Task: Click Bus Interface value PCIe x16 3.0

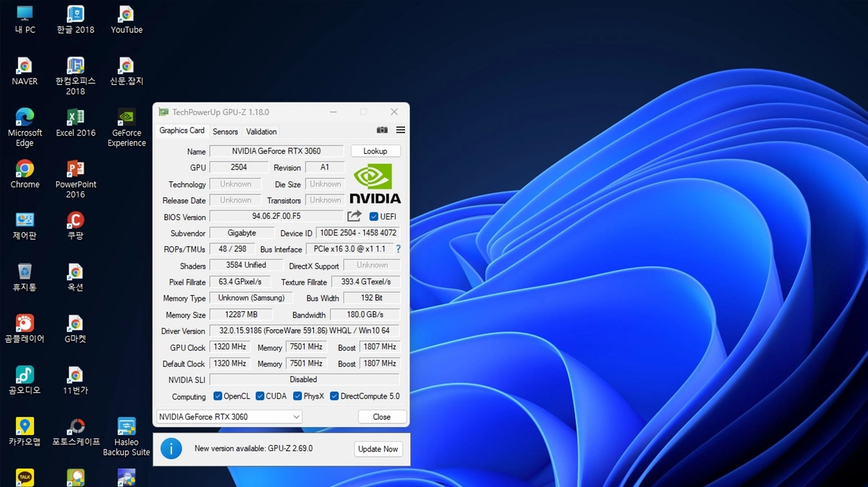Action: 349,249
